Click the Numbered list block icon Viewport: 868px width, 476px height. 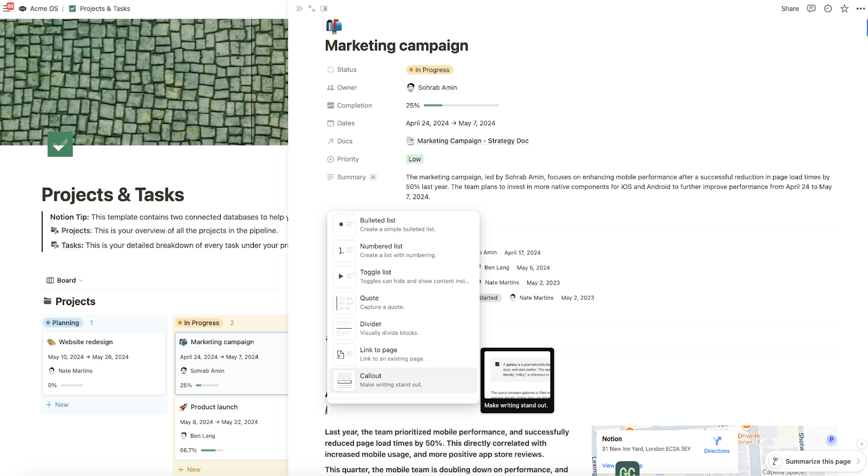[344, 250]
